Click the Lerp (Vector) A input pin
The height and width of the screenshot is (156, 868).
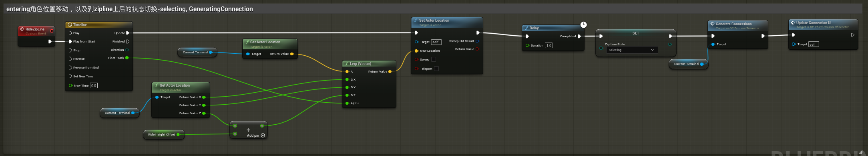347,71
